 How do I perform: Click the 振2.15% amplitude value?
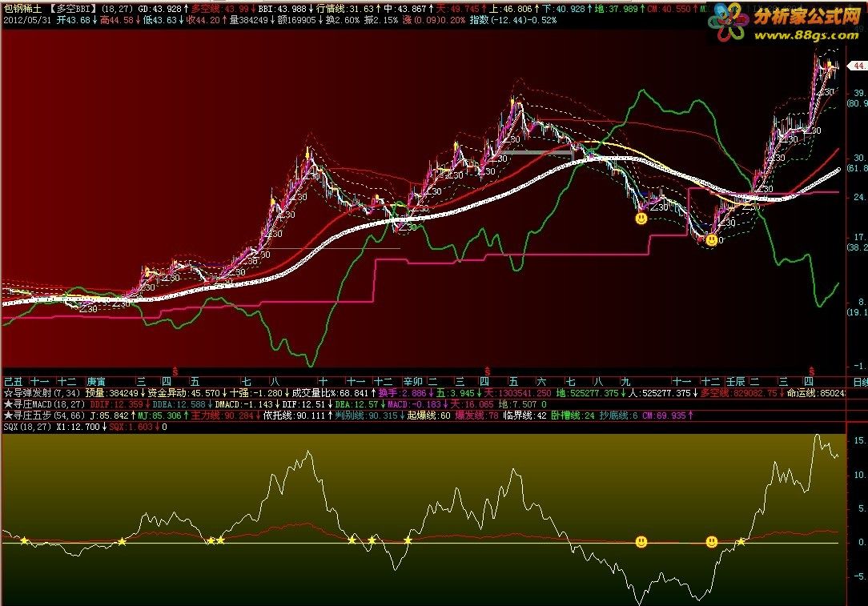[381, 20]
